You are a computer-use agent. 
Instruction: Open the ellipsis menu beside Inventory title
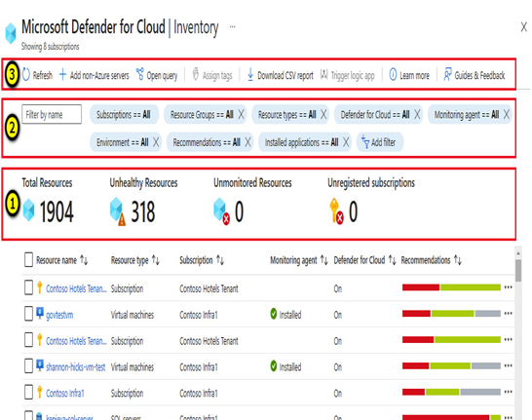click(x=233, y=27)
